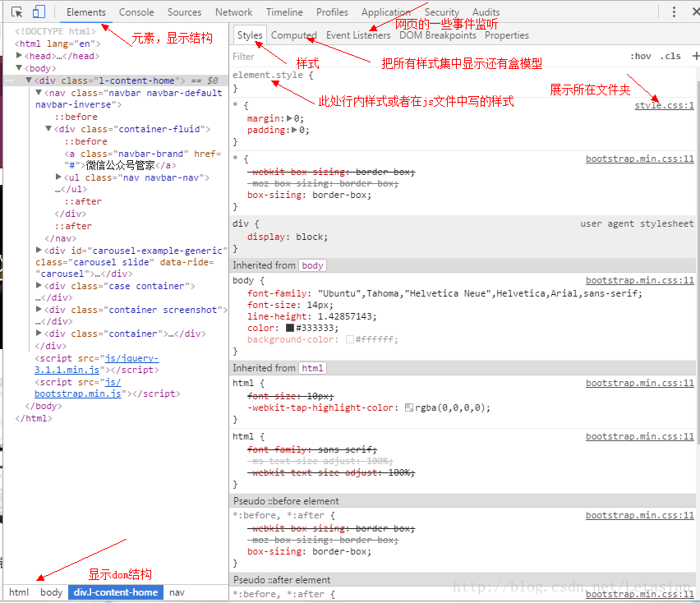Screen dimensions: 700x603
Task: Open the #ffffff background-color swatch
Action: click(350, 339)
